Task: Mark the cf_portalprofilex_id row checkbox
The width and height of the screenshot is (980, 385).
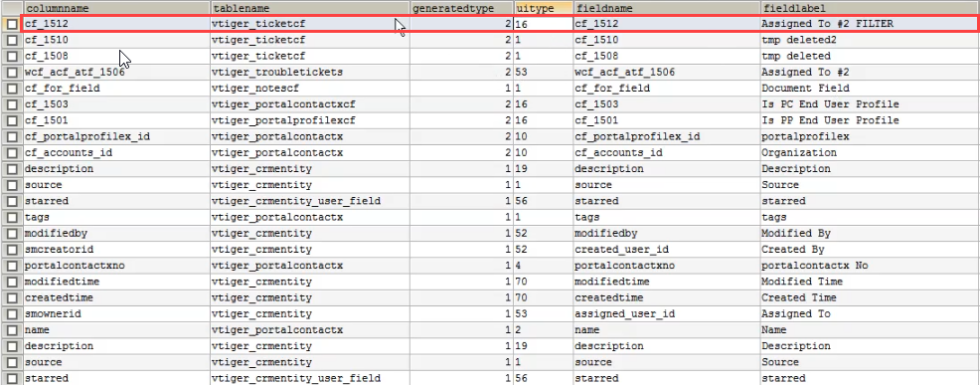Action: [x=13, y=137]
